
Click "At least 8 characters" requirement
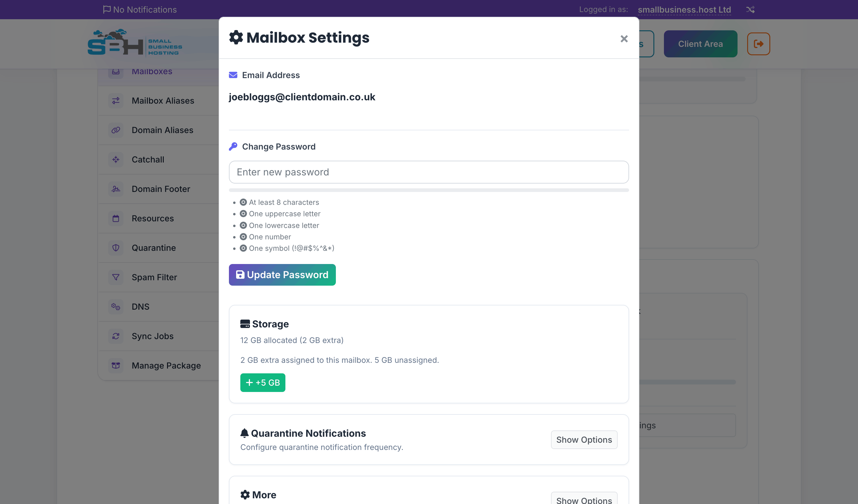point(284,202)
